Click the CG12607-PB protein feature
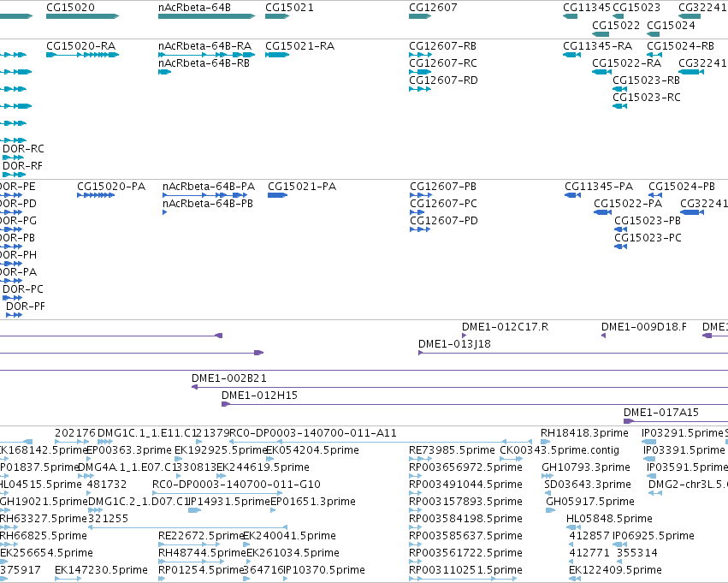The height and width of the screenshot is (583, 728). pos(421,195)
